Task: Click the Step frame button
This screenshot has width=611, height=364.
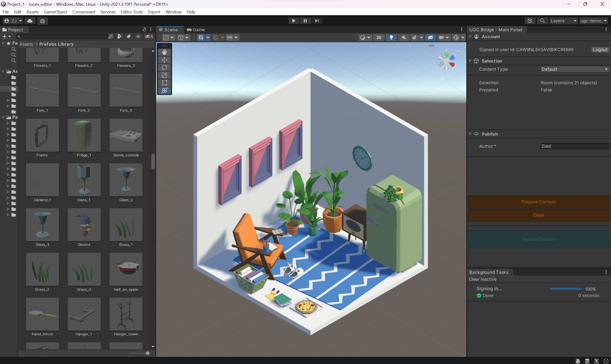Action: [x=317, y=21]
